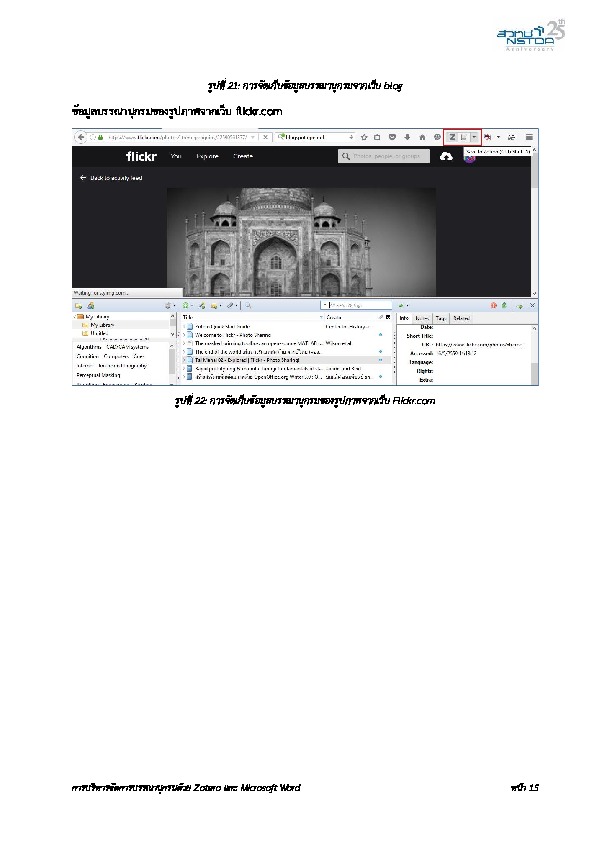The height and width of the screenshot is (842, 595).
Task: Click the flickr upload cloud icon
Action: click(446, 156)
